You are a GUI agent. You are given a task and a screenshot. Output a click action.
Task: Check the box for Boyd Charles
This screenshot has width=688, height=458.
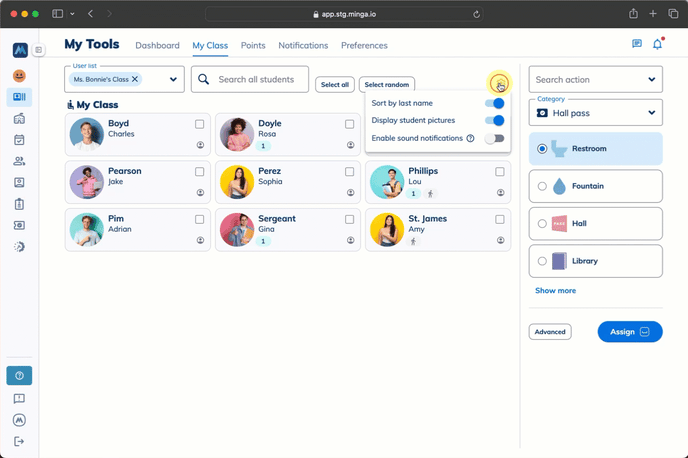pos(200,124)
